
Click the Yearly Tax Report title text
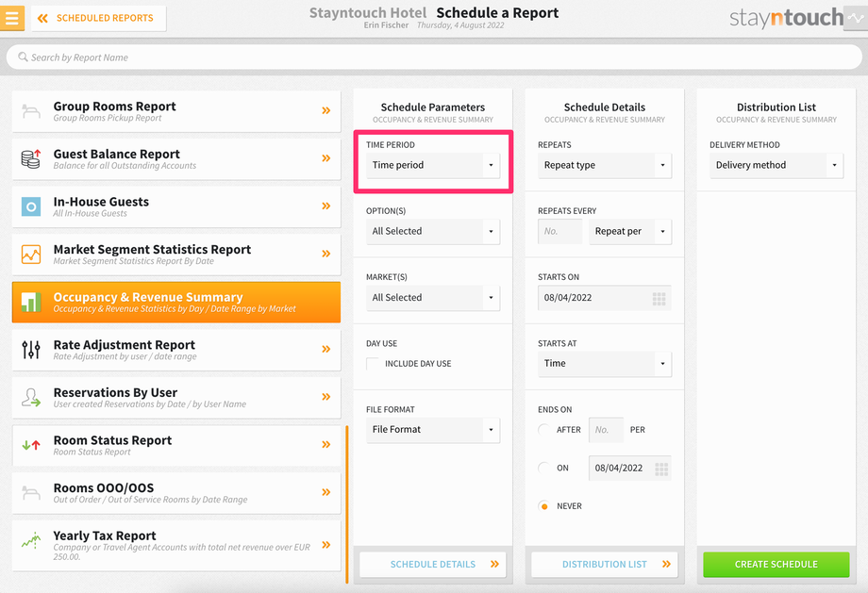(105, 535)
